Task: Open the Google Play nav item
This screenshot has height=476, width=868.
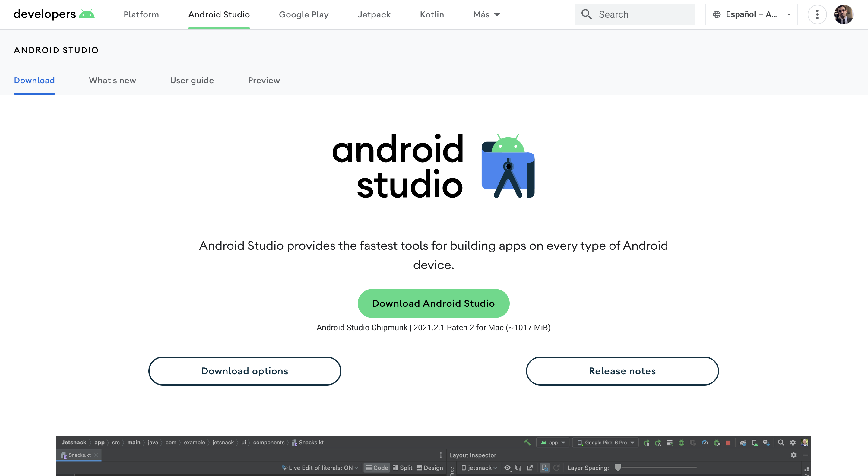Action: (304, 14)
